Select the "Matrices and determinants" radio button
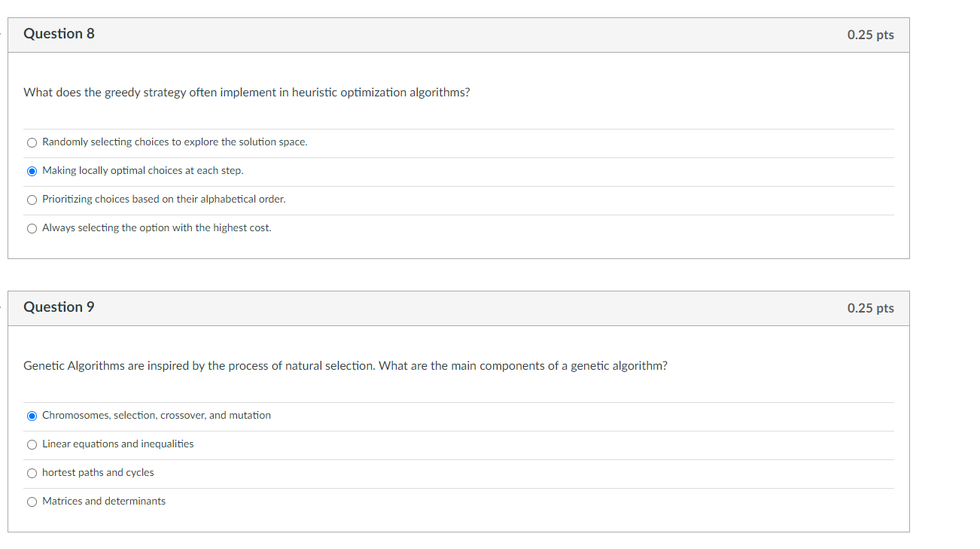This screenshot has width=980, height=549. coord(32,502)
